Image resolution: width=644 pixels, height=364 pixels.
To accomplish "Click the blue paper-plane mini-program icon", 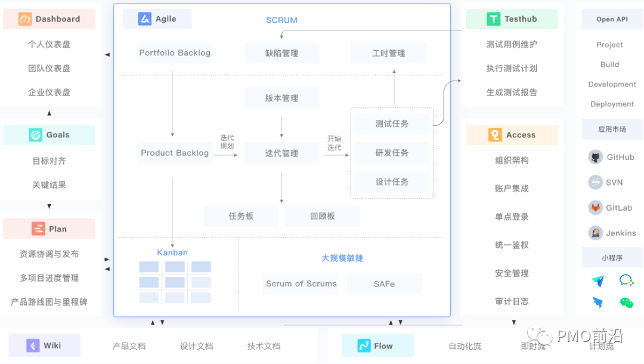I will [x=598, y=280].
